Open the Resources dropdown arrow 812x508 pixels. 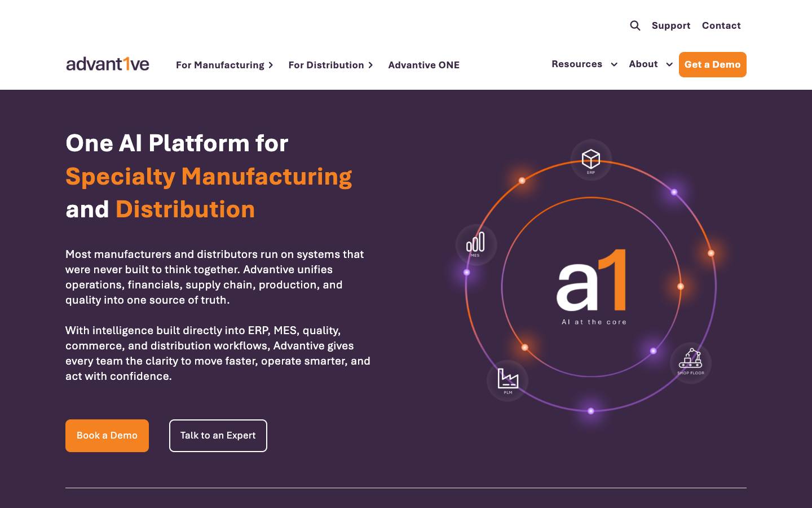[614, 64]
